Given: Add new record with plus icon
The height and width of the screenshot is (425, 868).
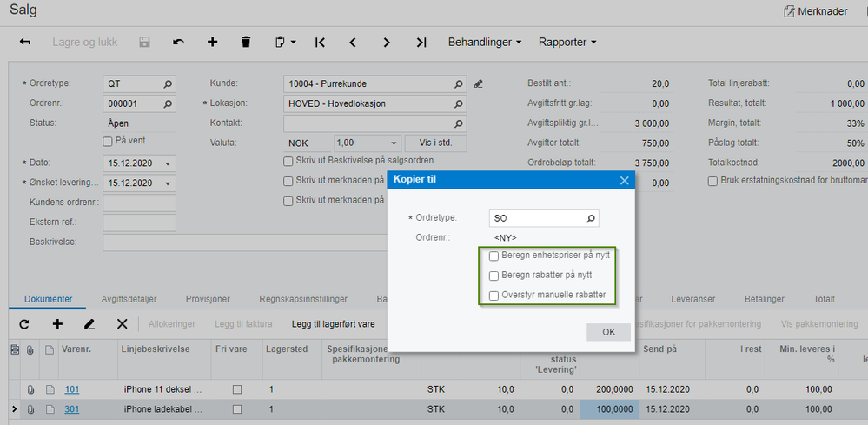Looking at the screenshot, I should (x=212, y=42).
